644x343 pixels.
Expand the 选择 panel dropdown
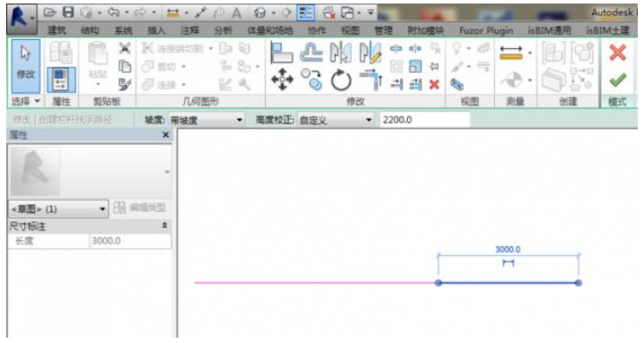[x=26, y=101]
